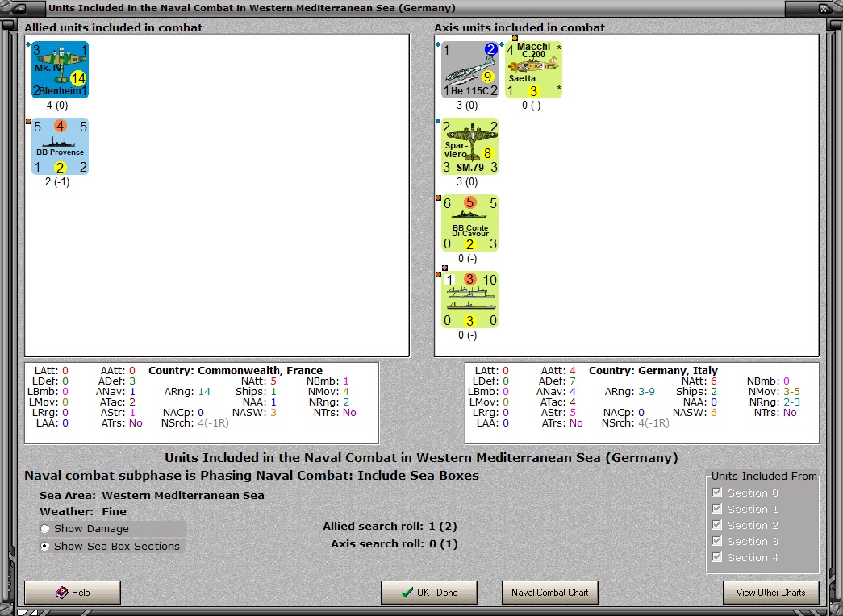
Task: Toggle Section 2 checkbox
Action: [716, 525]
